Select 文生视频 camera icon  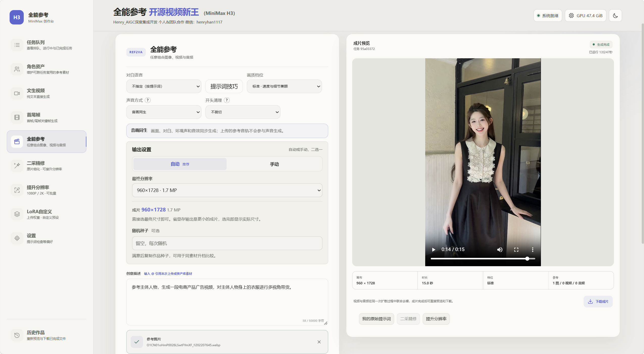17,93
